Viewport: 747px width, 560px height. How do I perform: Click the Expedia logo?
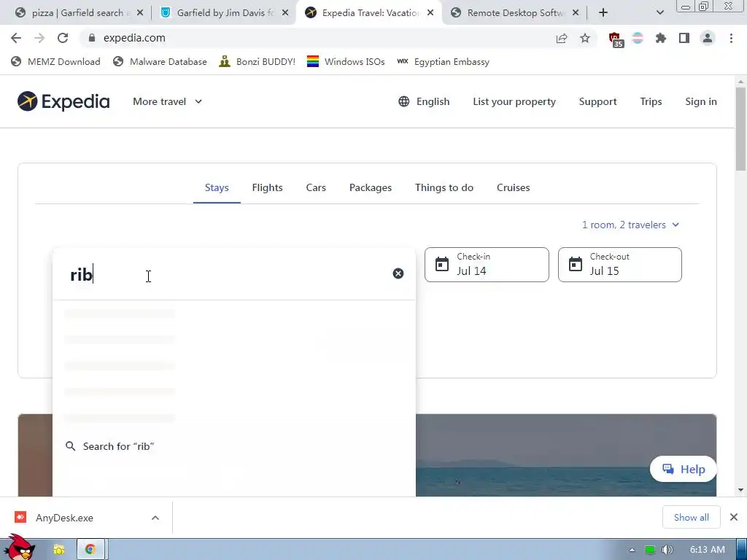tap(63, 101)
